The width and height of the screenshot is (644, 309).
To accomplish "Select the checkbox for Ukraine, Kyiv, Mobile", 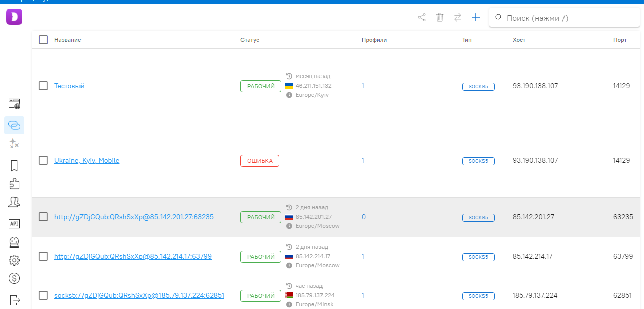I will click(x=43, y=160).
